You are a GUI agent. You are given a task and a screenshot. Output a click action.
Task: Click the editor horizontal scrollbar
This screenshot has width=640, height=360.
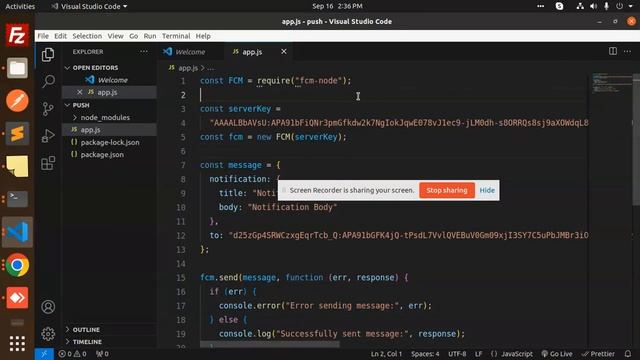click(269, 345)
